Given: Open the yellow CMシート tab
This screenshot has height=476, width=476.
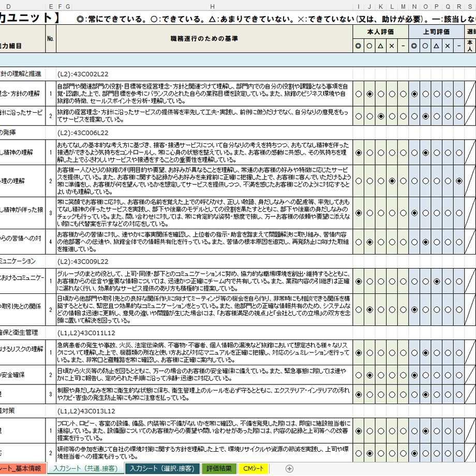Looking at the screenshot, I should (253, 469).
